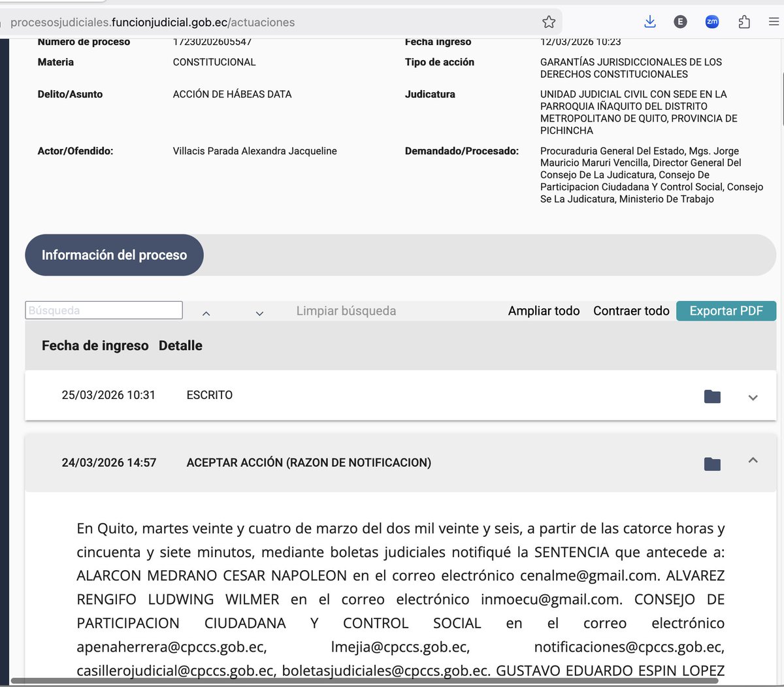The height and width of the screenshot is (687, 784).
Task: Select the Información del proceso tab
Action: pyautogui.click(x=114, y=255)
